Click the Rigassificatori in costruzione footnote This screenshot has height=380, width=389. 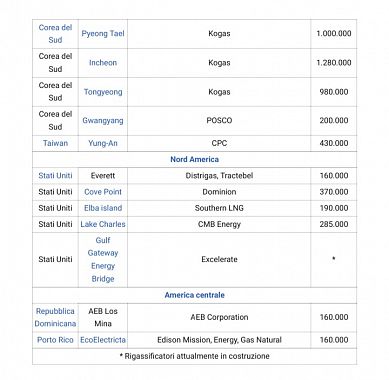[x=194, y=356]
